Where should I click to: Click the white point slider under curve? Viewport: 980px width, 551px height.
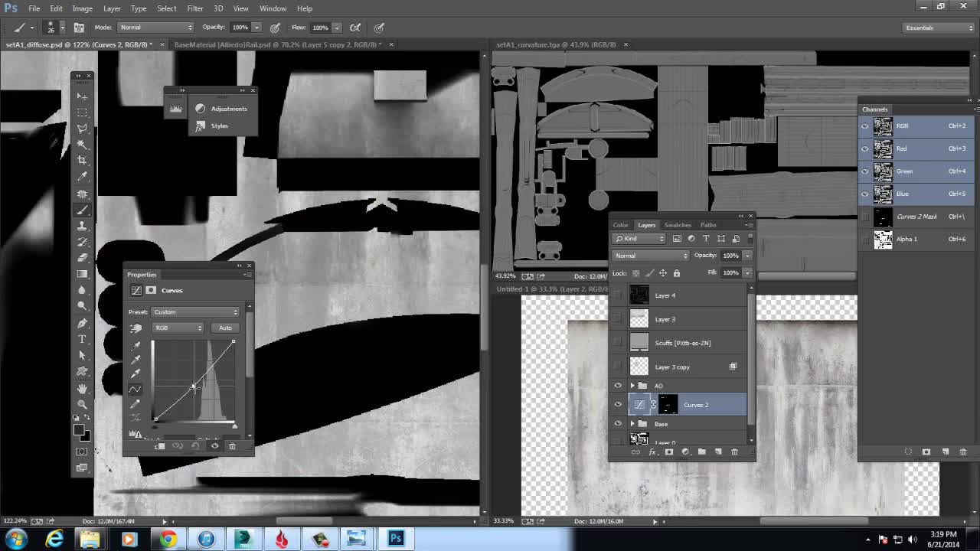234,426
